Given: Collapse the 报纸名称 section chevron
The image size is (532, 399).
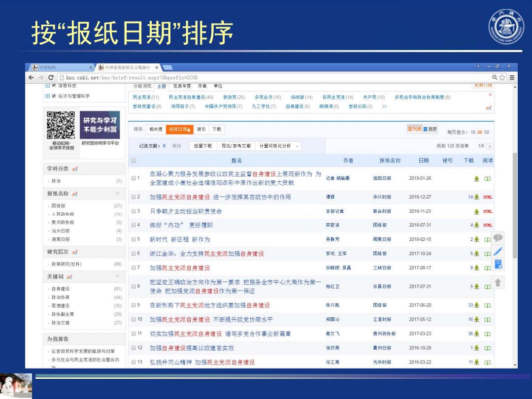Looking at the screenshot, I should [x=118, y=194].
